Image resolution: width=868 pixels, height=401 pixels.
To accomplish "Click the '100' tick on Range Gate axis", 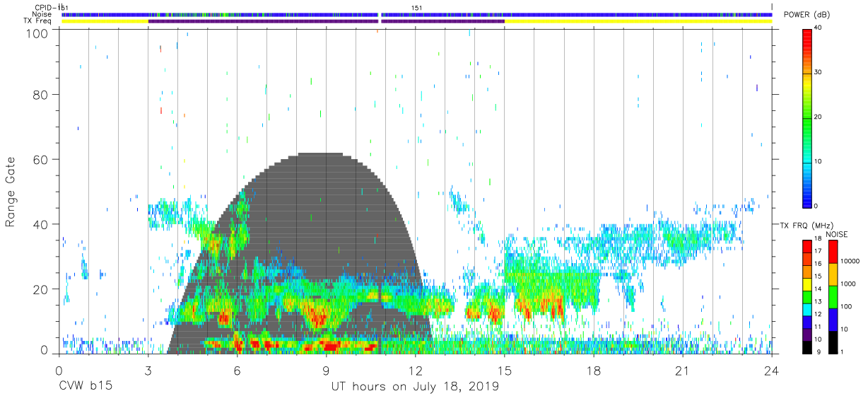I will point(38,33).
